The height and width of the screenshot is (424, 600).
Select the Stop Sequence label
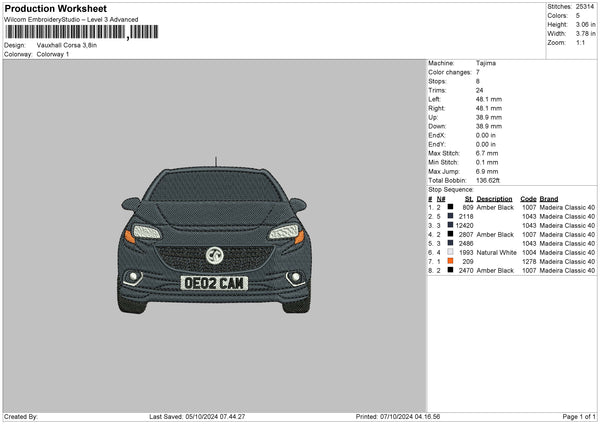click(451, 188)
